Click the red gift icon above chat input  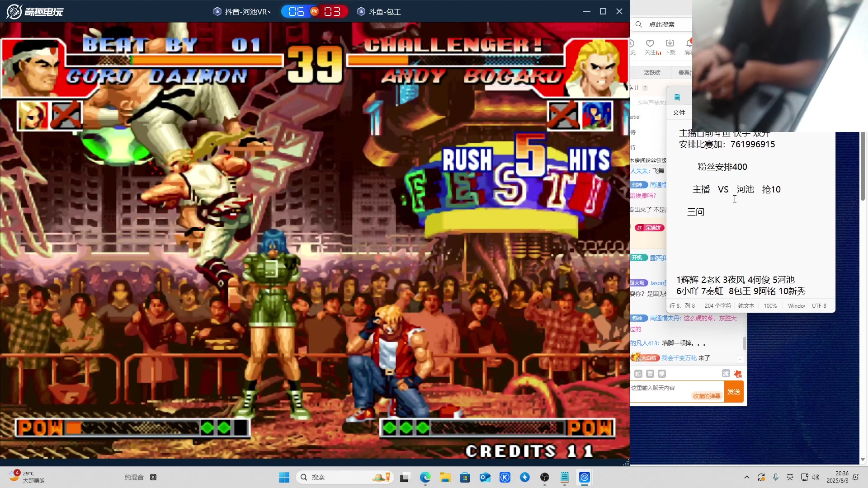pos(738,374)
